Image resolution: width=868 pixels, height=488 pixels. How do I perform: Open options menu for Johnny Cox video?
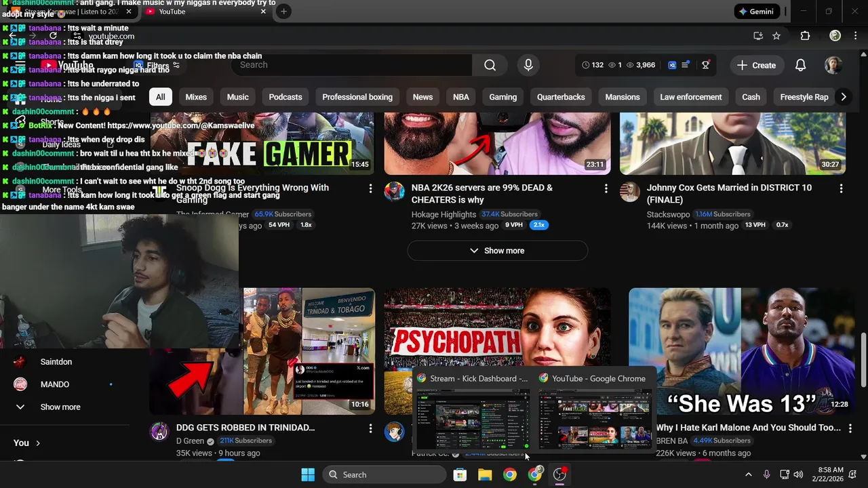(x=841, y=188)
